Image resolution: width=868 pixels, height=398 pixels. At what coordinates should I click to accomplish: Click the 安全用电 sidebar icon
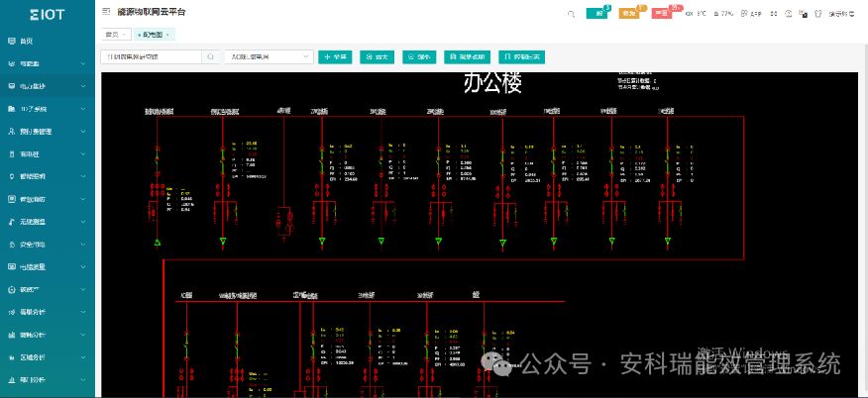12,245
